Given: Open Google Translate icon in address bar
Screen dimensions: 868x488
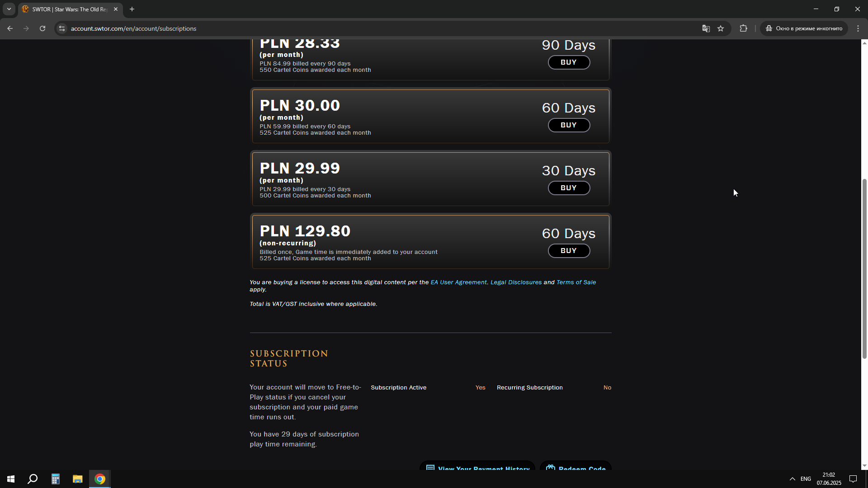Looking at the screenshot, I should [x=706, y=28].
